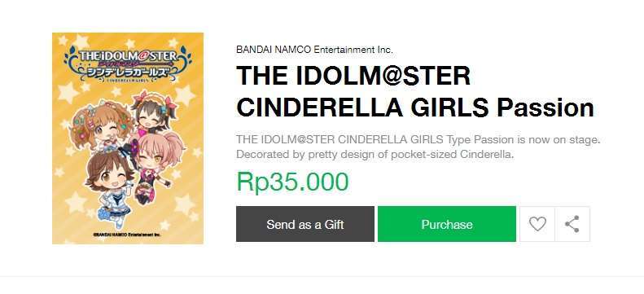Click the Japanese katakana logo text on cover
This screenshot has height=294, width=644.
click(127, 72)
